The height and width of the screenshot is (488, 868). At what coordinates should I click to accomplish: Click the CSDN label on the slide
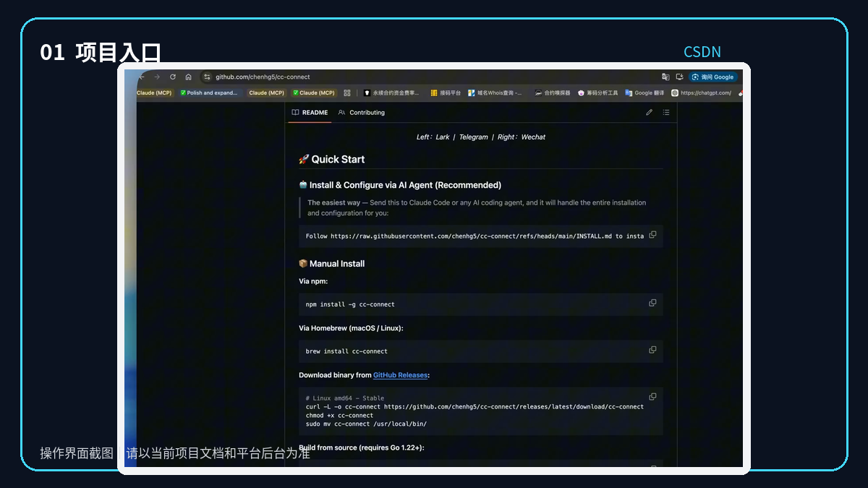(702, 52)
